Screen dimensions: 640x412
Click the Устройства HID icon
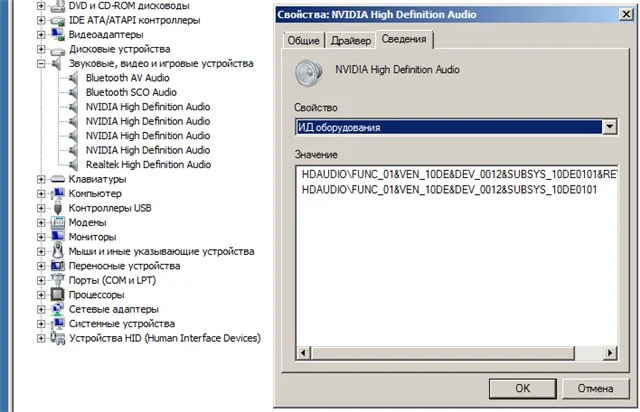coord(58,338)
